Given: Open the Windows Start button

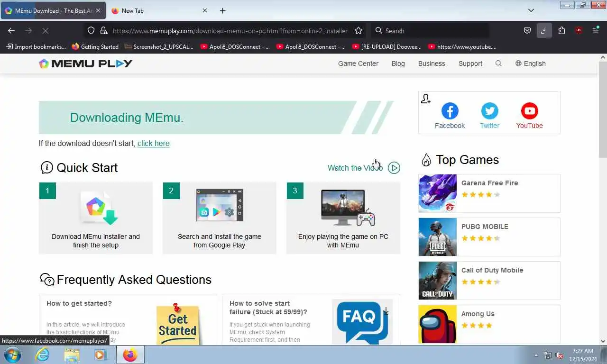Looking at the screenshot, I should [12, 355].
